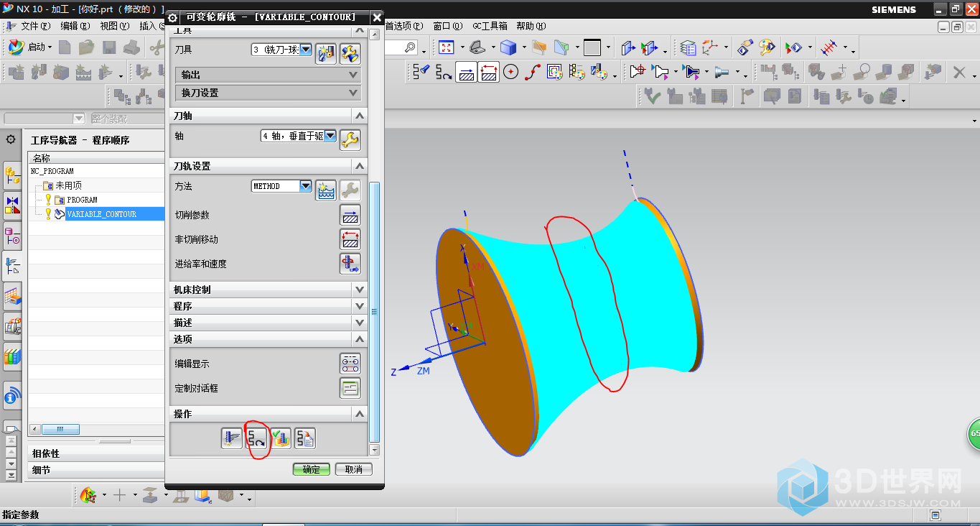Click the red circle point toolbar icon

(510, 72)
